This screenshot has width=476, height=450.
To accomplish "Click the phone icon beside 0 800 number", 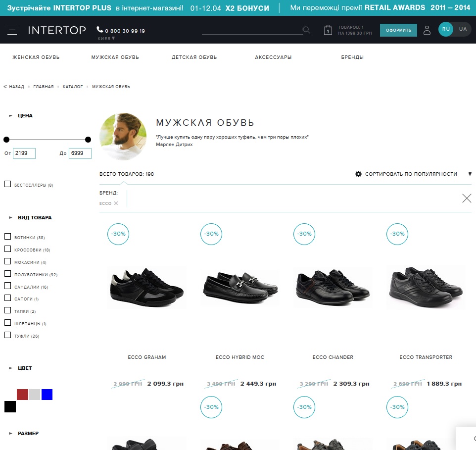I will [x=100, y=29].
